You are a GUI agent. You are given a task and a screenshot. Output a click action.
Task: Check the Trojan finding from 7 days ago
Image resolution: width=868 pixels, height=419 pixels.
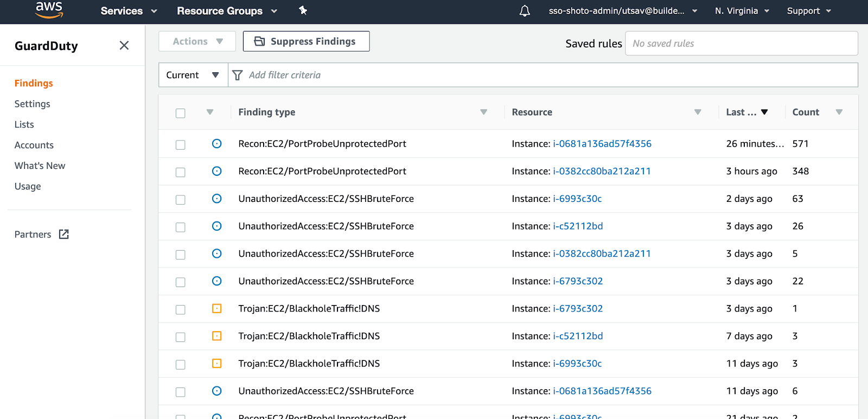(181, 337)
